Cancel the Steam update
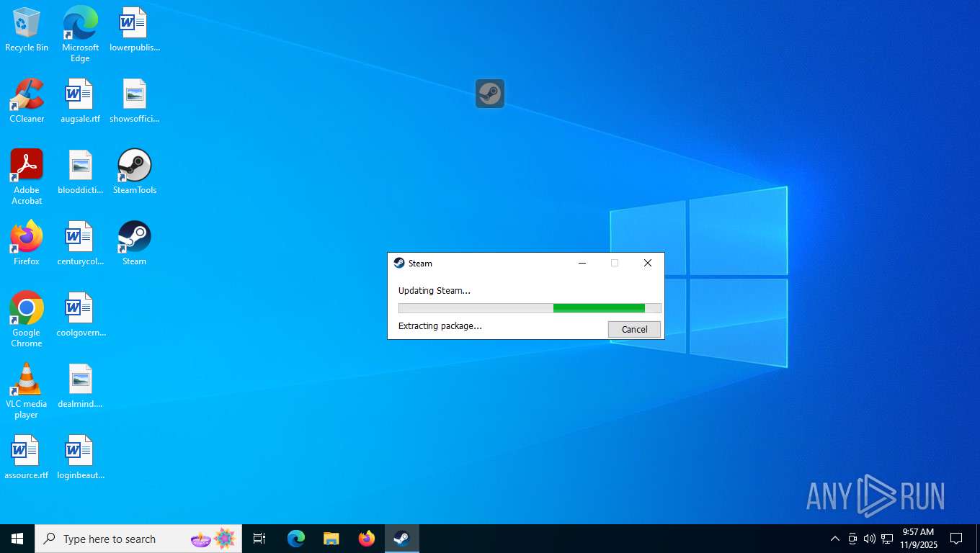Viewport: 980px width, 553px height. coord(634,329)
